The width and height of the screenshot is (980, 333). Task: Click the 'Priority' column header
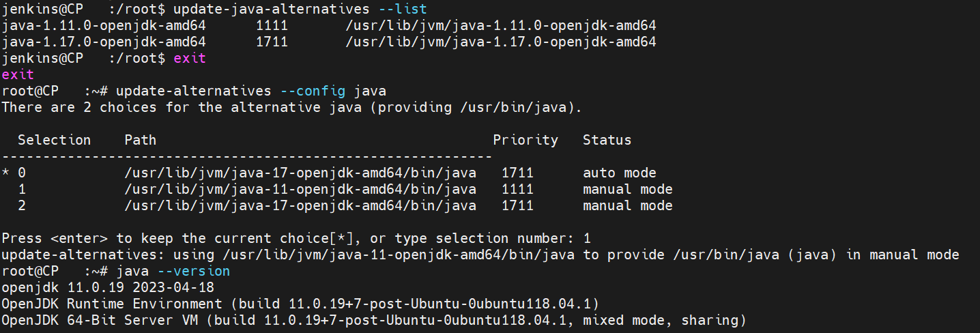(525, 141)
